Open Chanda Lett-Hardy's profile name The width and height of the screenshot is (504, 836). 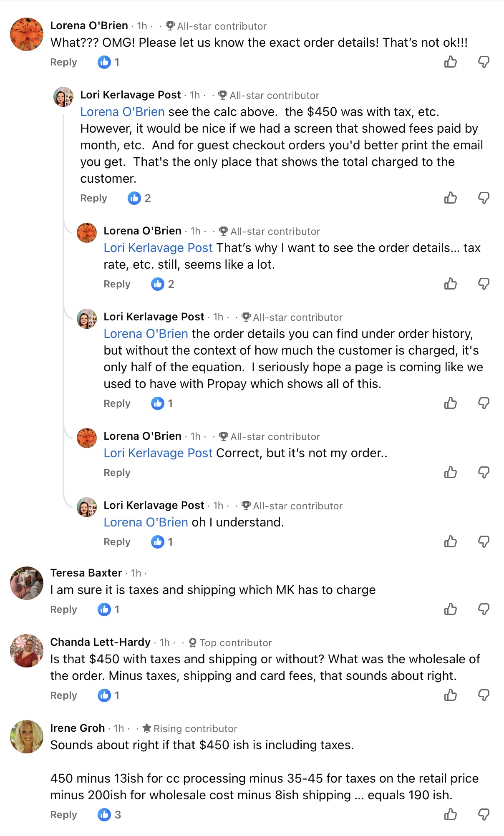tap(100, 642)
